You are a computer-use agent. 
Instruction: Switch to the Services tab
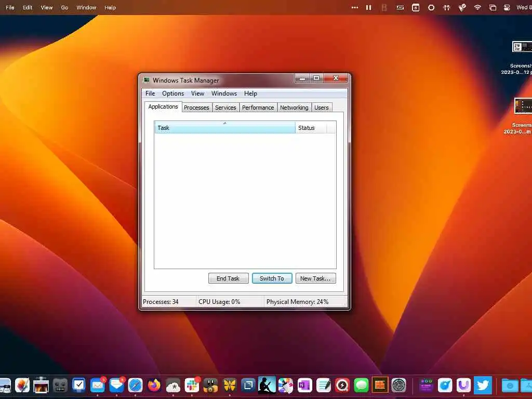(225, 108)
